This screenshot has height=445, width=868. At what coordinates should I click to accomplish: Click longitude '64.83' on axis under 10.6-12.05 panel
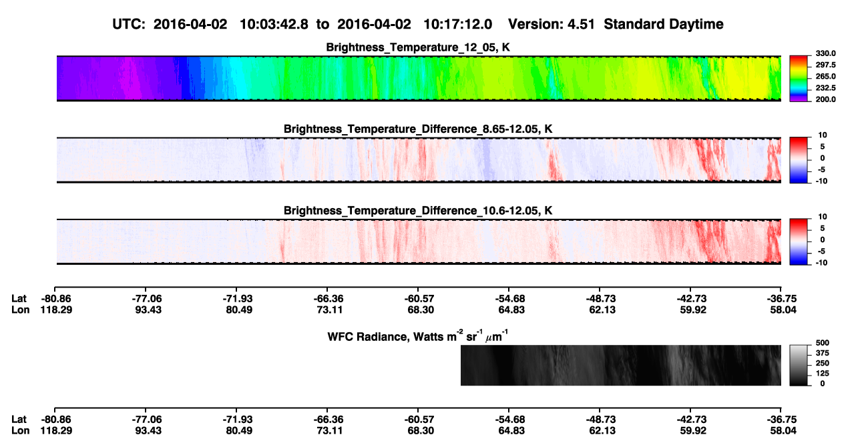click(x=510, y=309)
